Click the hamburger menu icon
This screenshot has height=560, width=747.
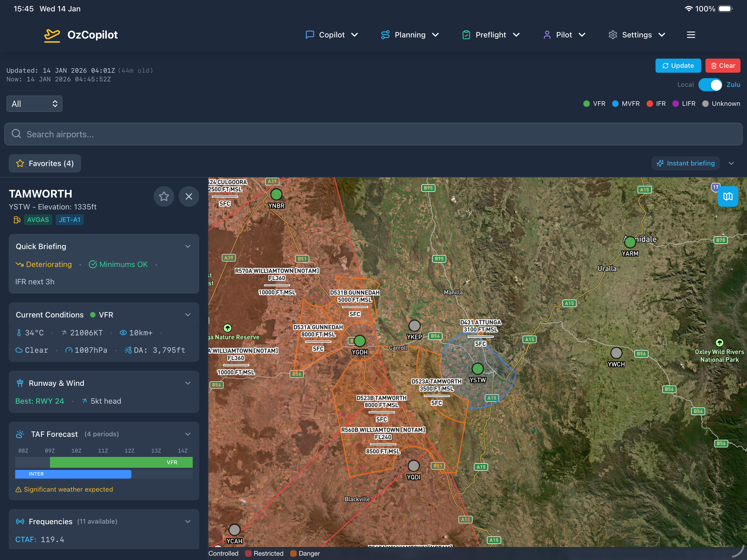(691, 35)
